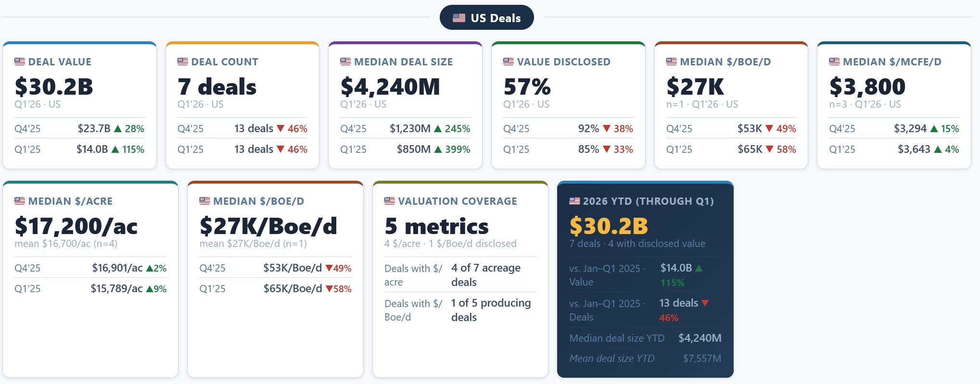Click the US Deals header pill
The width and height of the screenshot is (980, 384).
[x=486, y=18]
